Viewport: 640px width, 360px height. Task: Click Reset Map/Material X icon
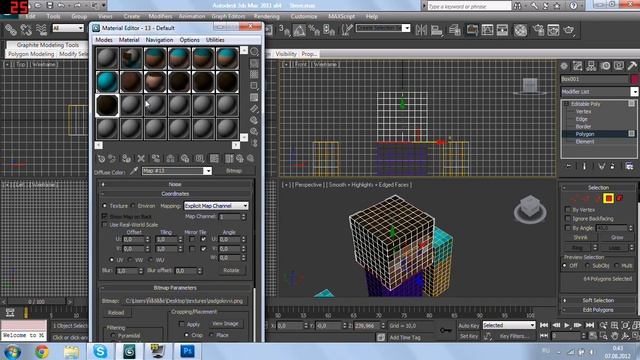tap(141, 158)
